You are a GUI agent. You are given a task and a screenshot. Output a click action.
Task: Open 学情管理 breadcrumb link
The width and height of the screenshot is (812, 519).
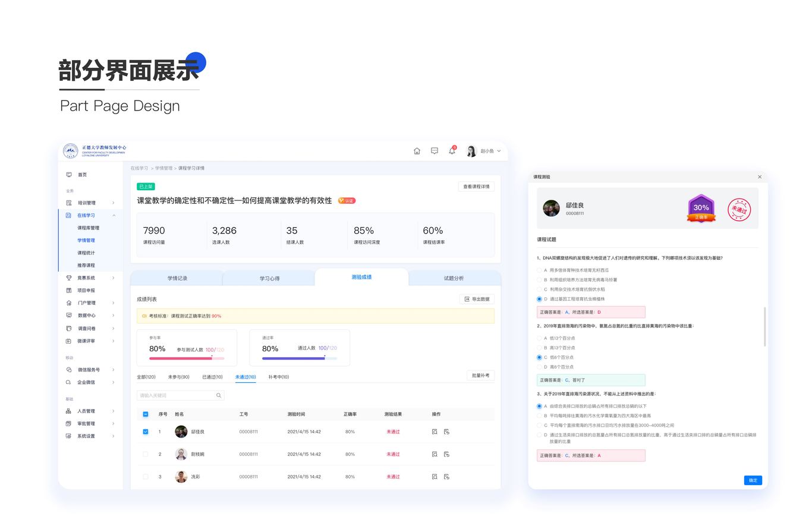[163, 168]
